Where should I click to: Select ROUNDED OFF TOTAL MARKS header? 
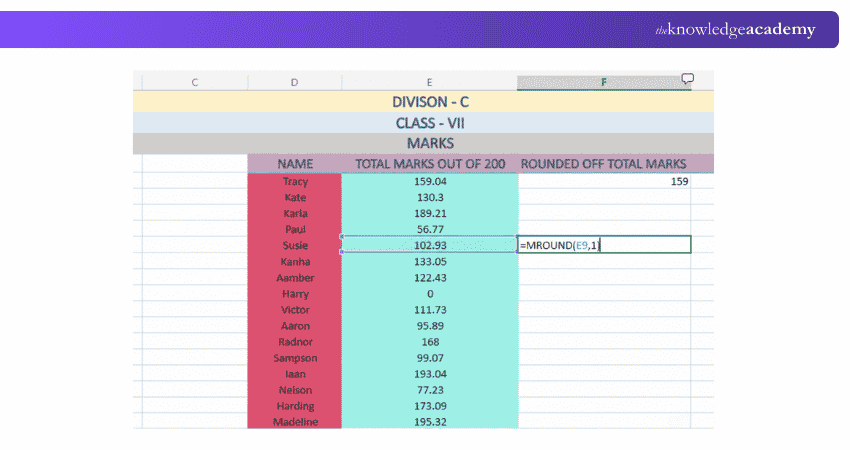604,164
